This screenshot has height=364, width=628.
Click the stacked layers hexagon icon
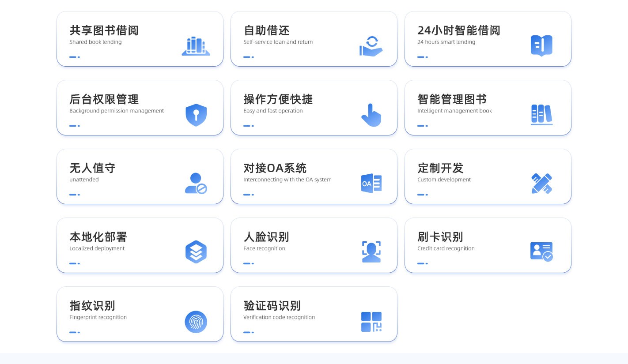tap(196, 252)
